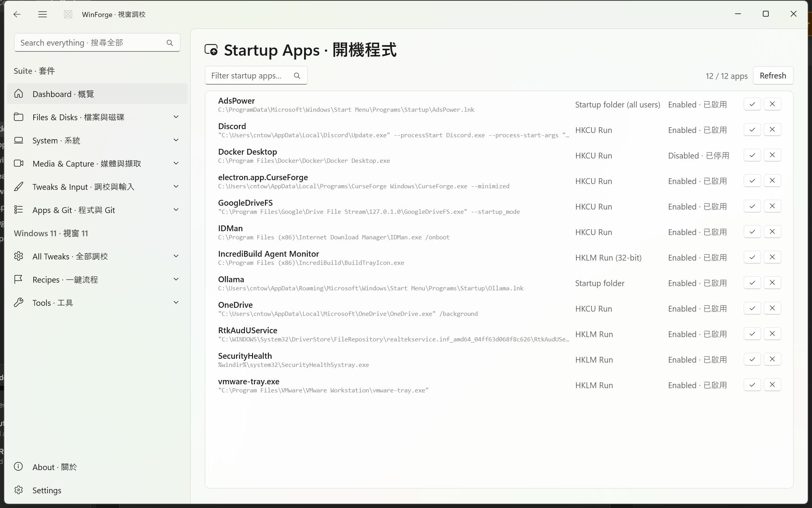Click the About info icon
Screen dimensions: 812x508
pyautogui.click(x=19, y=467)
